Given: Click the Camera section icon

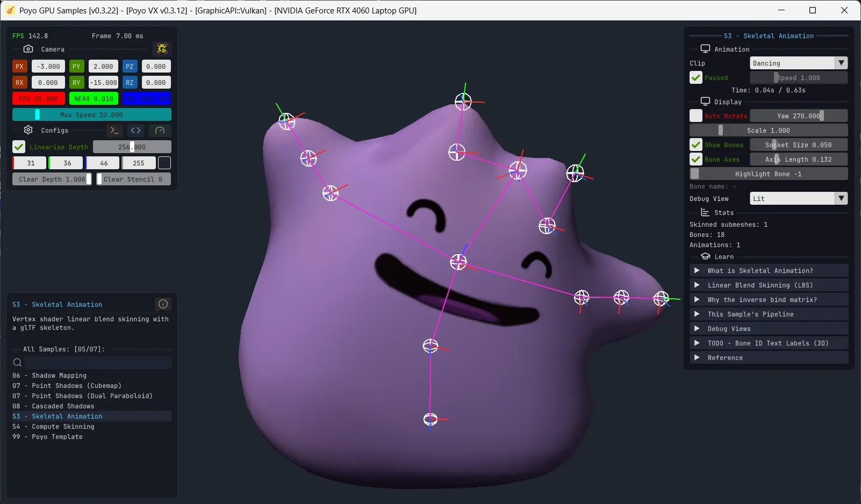Looking at the screenshot, I should [28, 49].
